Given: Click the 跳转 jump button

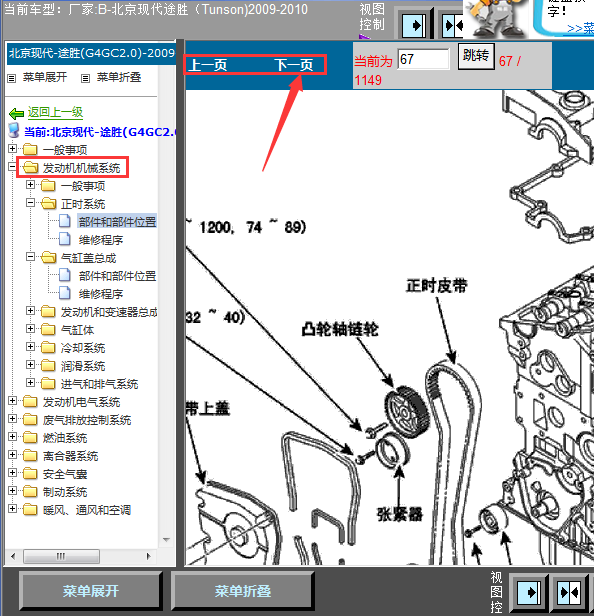Looking at the screenshot, I should (476, 56).
